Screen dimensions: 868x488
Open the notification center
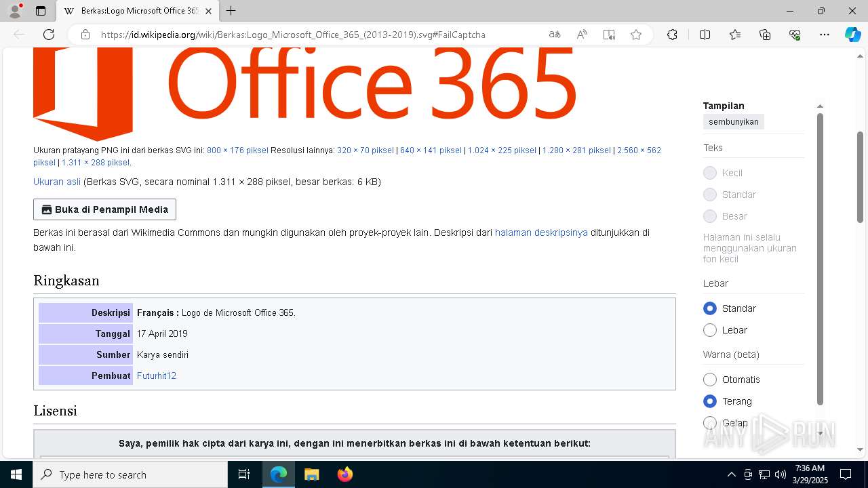pyautogui.click(x=846, y=474)
